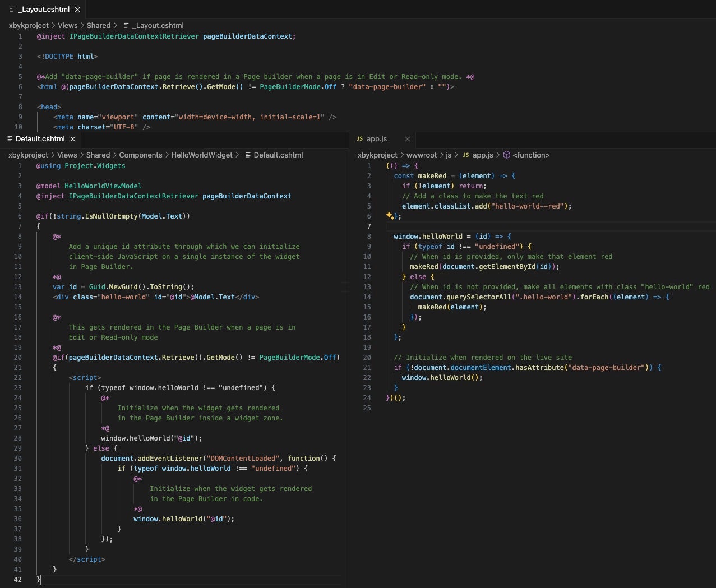Viewport: 716px width, 588px height.
Task: Click the js folder in app.js breadcrumb
Action: tap(449, 155)
